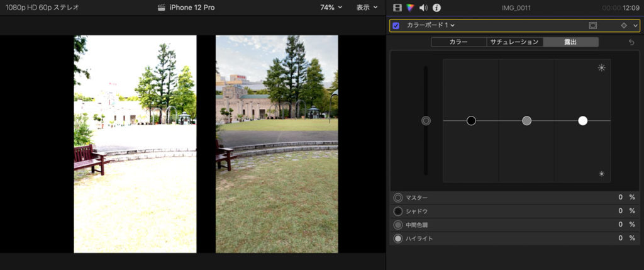Image resolution: width=644 pixels, height=270 pixels.
Task: Open the audio inspector speaker icon
Action: (423, 8)
